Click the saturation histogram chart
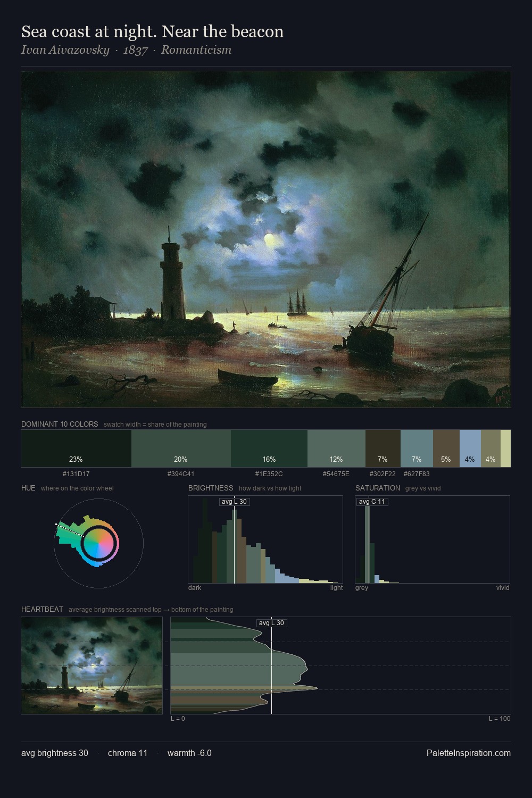 (x=433, y=539)
